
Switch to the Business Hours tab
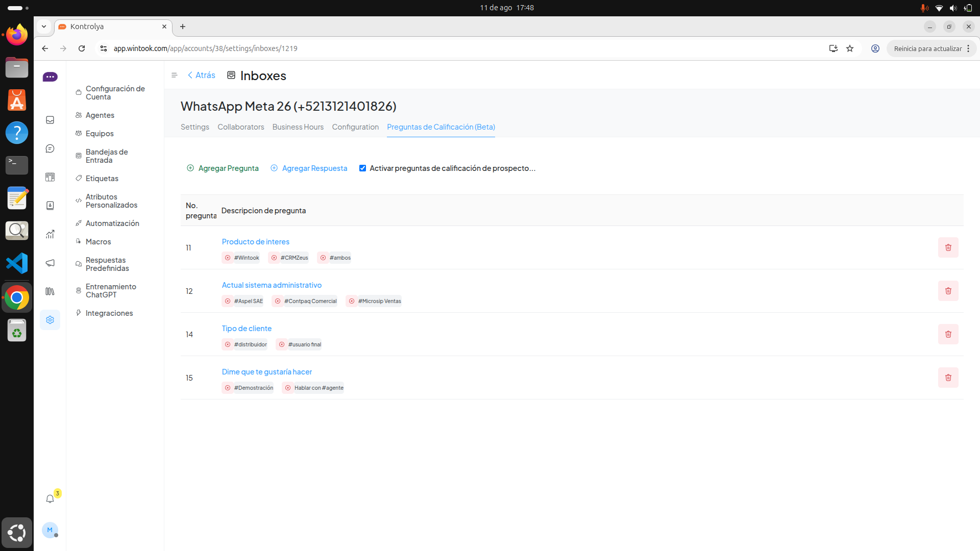(298, 127)
